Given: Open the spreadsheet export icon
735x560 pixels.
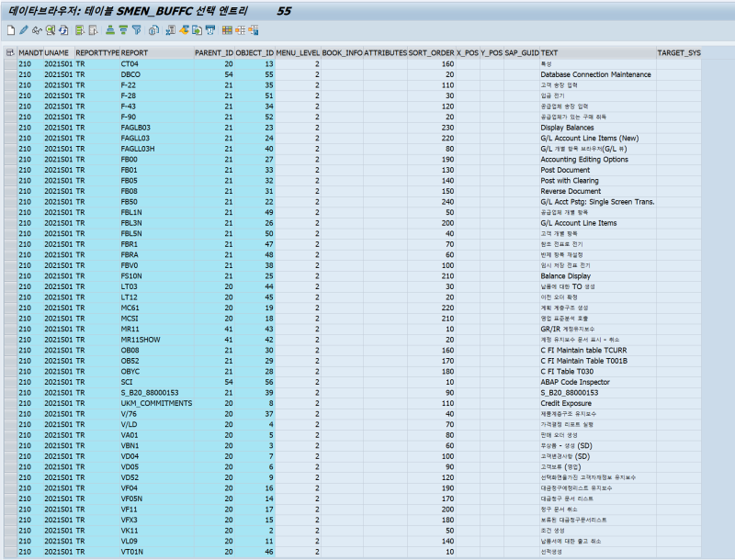Looking at the screenshot, I should pos(171,30).
